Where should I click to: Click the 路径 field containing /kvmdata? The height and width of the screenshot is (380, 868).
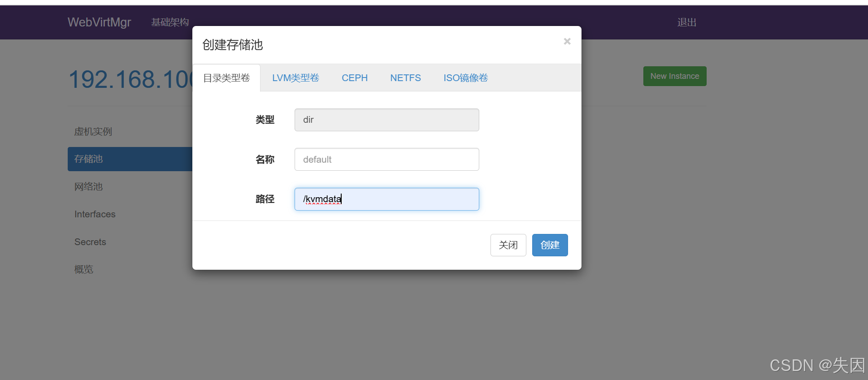click(386, 199)
